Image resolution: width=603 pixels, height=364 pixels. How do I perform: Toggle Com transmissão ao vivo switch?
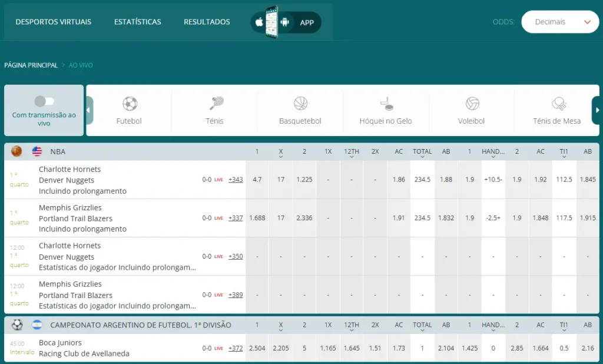pos(44,101)
